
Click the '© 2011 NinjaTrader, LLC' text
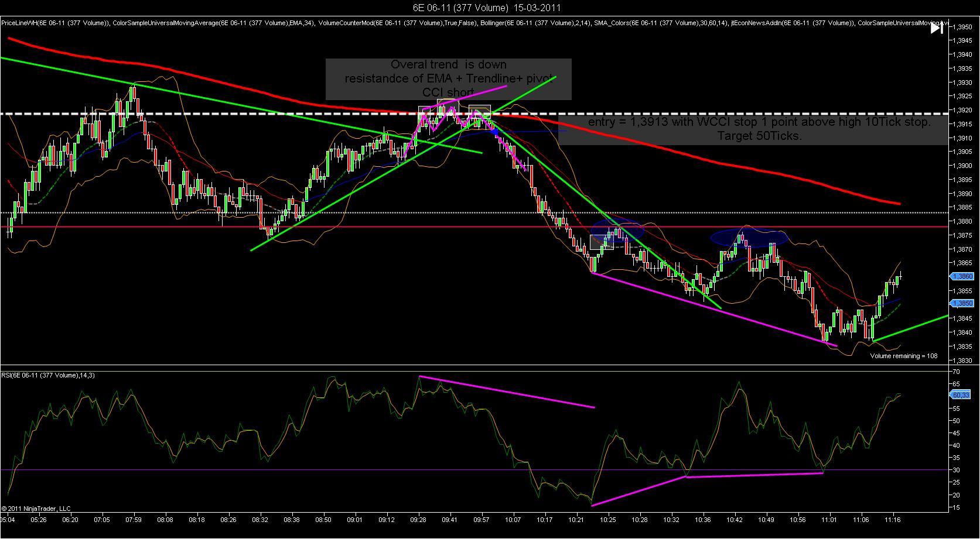point(36,509)
